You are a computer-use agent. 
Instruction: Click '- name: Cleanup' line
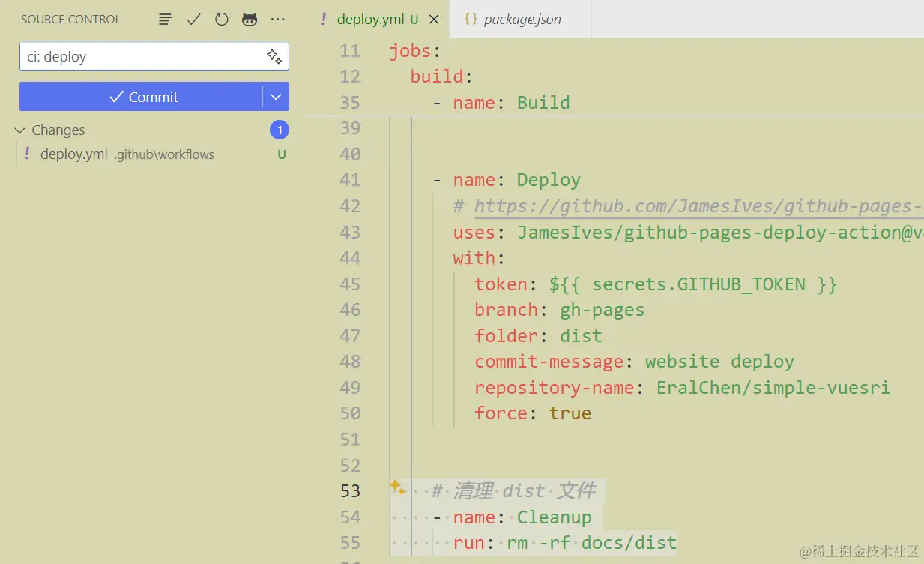pyautogui.click(x=511, y=517)
